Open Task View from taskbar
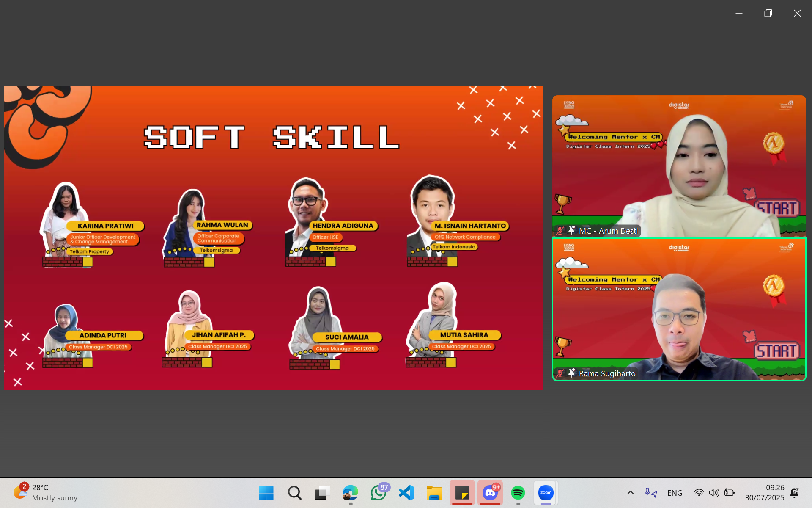This screenshot has width=812, height=508. coord(322,493)
